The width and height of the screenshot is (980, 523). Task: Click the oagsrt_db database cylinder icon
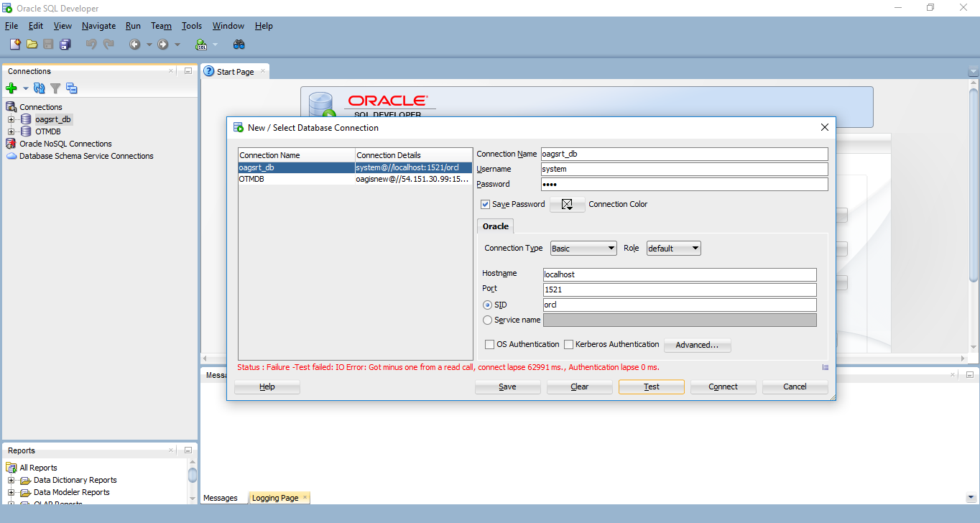26,119
